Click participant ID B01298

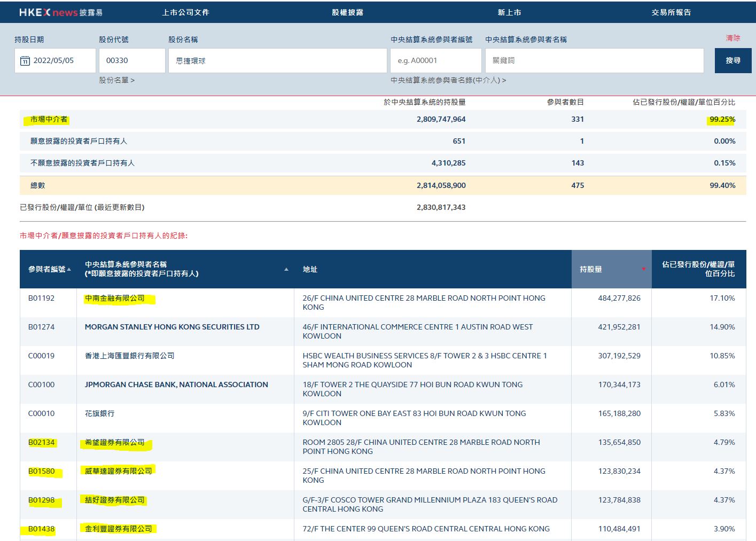click(41, 500)
